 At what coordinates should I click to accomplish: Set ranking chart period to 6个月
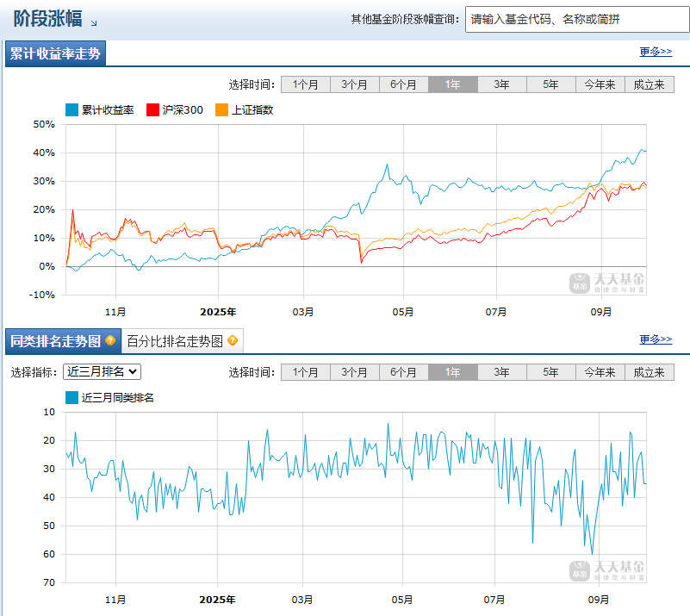(x=404, y=372)
